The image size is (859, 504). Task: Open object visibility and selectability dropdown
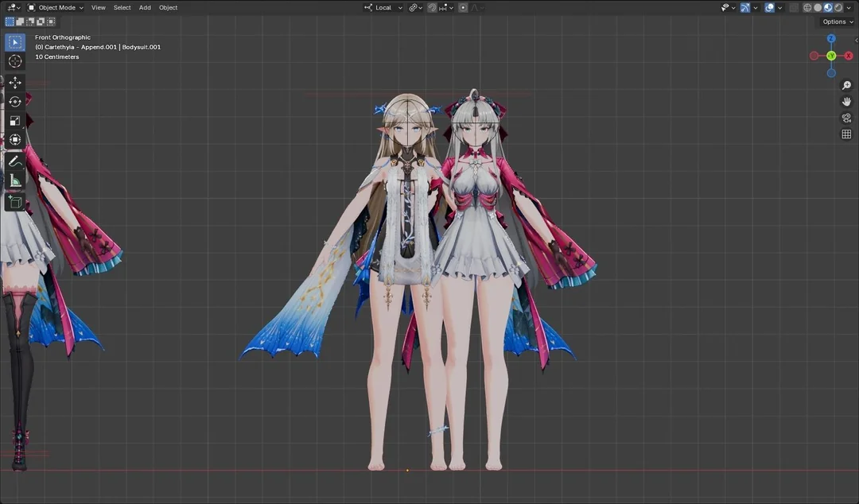click(x=728, y=8)
